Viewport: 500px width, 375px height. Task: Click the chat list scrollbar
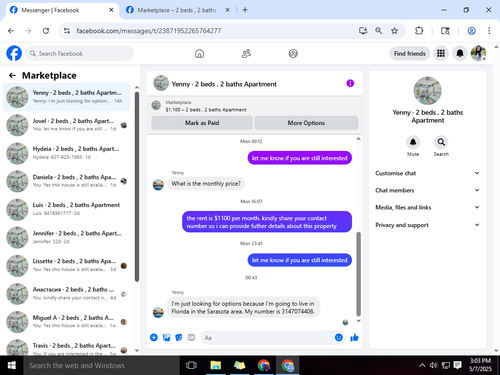point(137,187)
